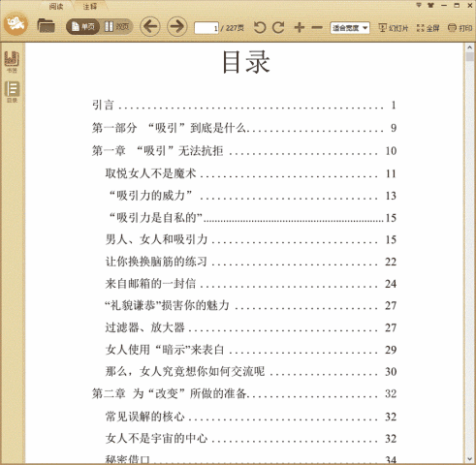The height and width of the screenshot is (465, 476).
Task: Rotate page clockwise
Action: pos(278,27)
